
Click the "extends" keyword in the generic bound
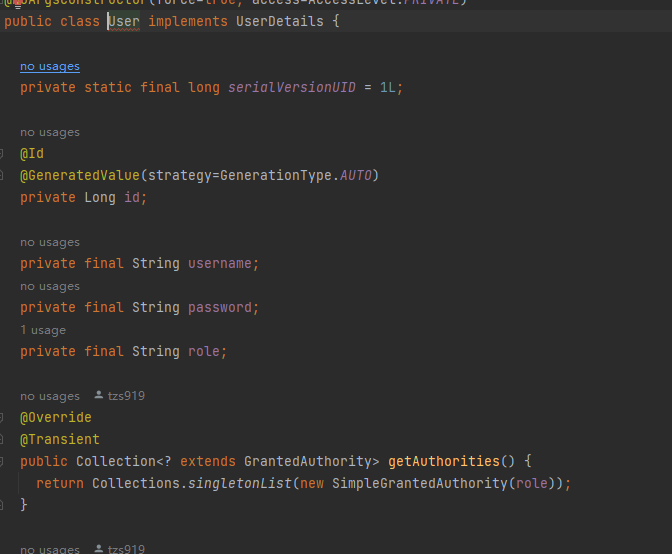pyautogui.click(x=208, y=461)
